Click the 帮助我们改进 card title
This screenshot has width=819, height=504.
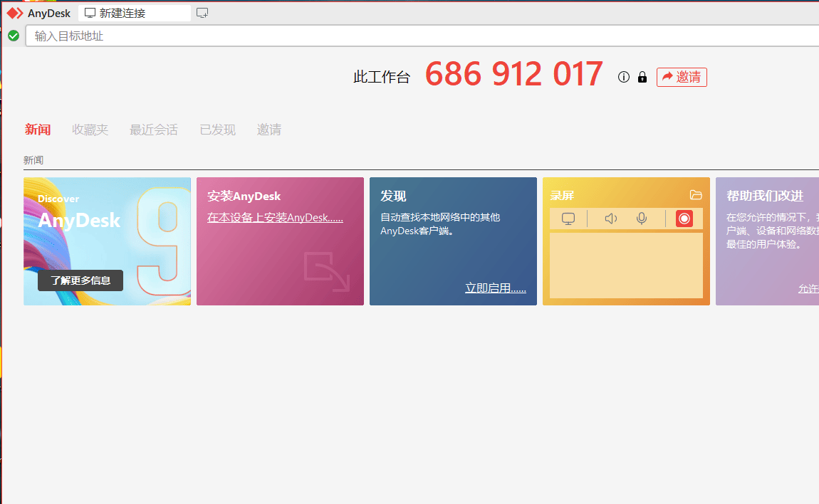tap(765, 196)
